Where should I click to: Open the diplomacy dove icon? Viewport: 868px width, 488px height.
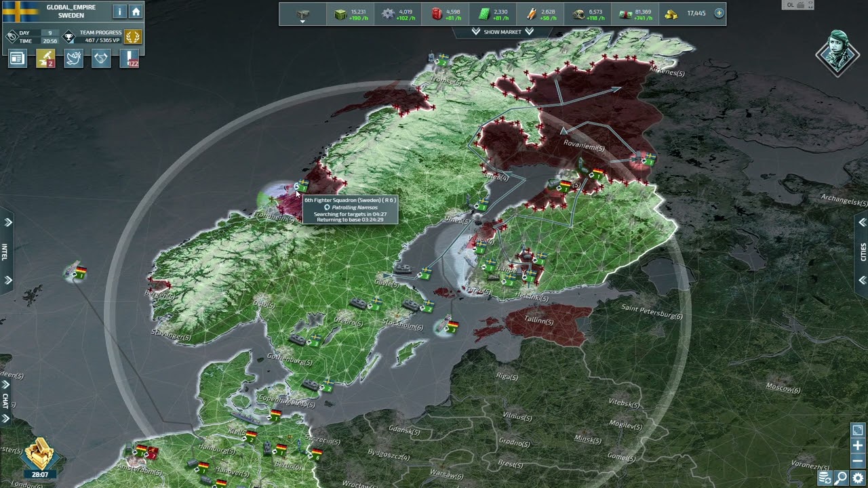[x=73, y=59]
